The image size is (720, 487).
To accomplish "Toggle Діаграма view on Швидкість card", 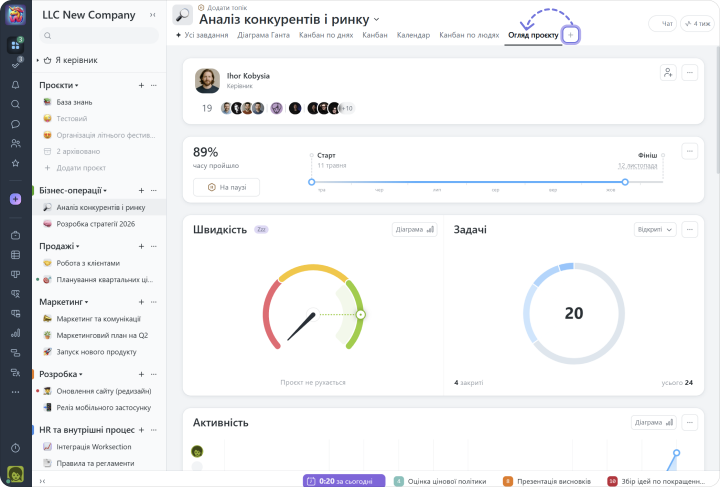I will coord(414,229).
